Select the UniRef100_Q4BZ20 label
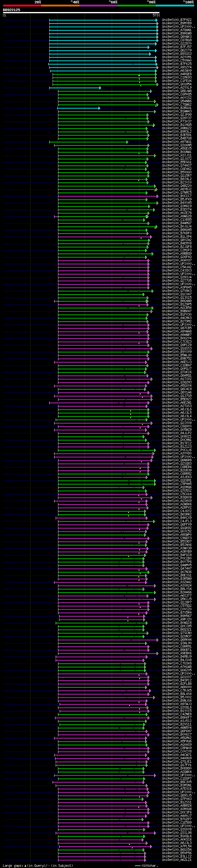This screenshot has height=868, width=197. (177, 186)
